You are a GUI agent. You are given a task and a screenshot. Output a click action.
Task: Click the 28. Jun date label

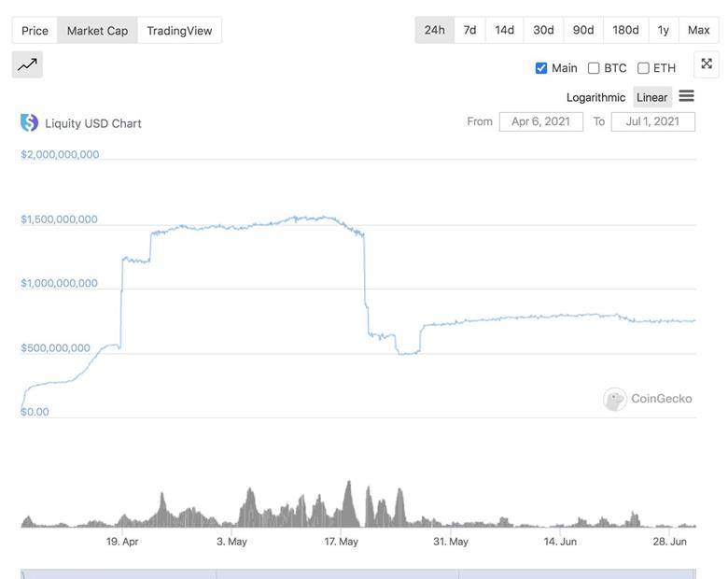(669, 542)
